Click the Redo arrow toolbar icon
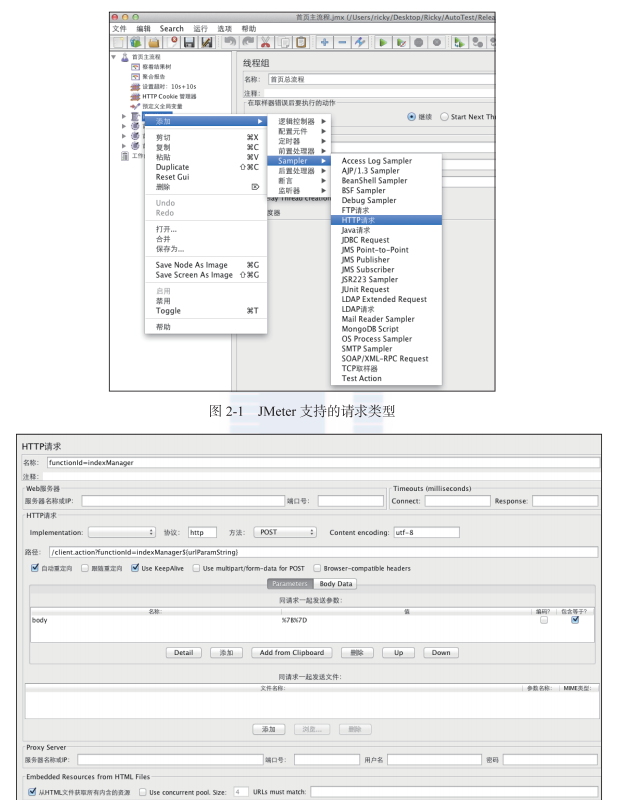The image size is (624, 800). click(x=248, y=42)
